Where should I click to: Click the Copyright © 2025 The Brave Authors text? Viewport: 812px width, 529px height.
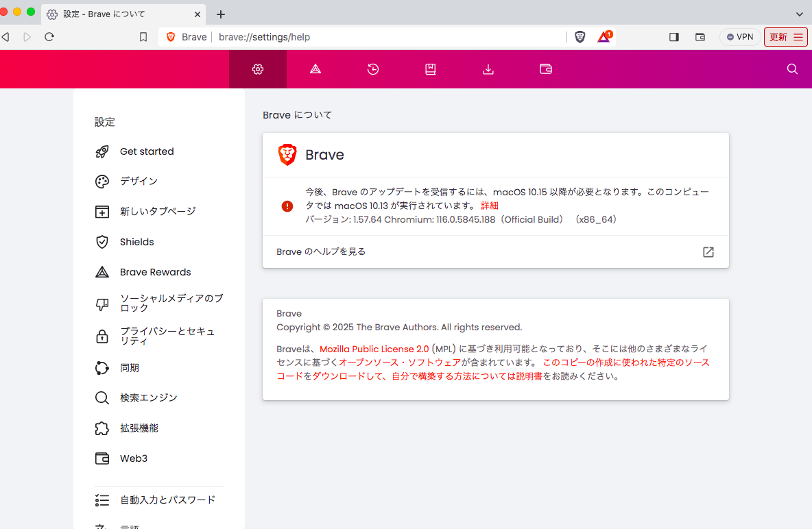coord(399,327)
